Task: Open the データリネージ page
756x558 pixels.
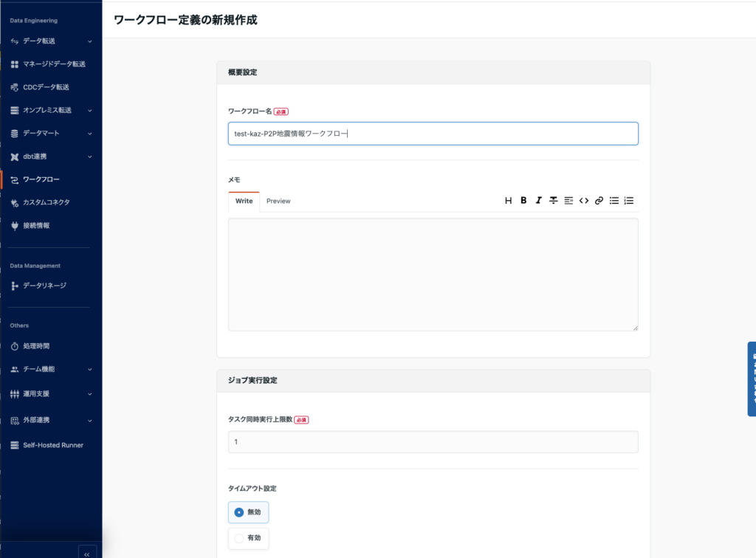Action: click(44, 286)
